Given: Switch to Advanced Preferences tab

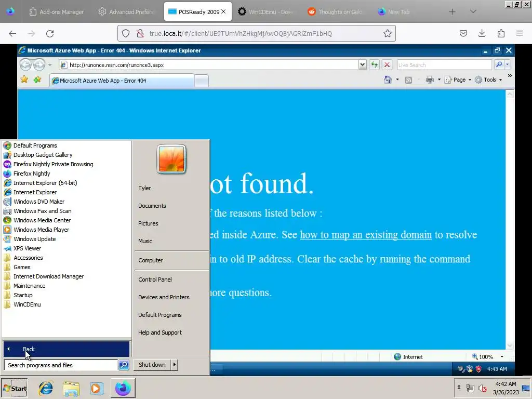Looking at the screenshot, I should click(126, 12).
